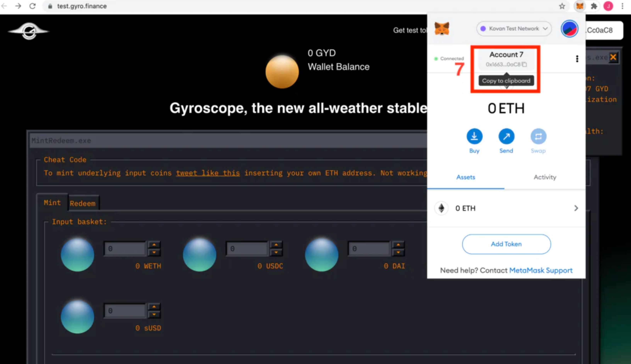Image resolution: width=631 pixels, height=364 pixels.
Task: Click the MintRedeem.exe title bar
Action: 228,141
